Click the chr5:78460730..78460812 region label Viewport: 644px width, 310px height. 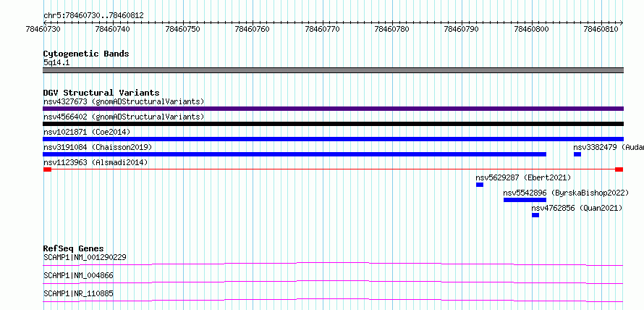(x=93, y=15)
